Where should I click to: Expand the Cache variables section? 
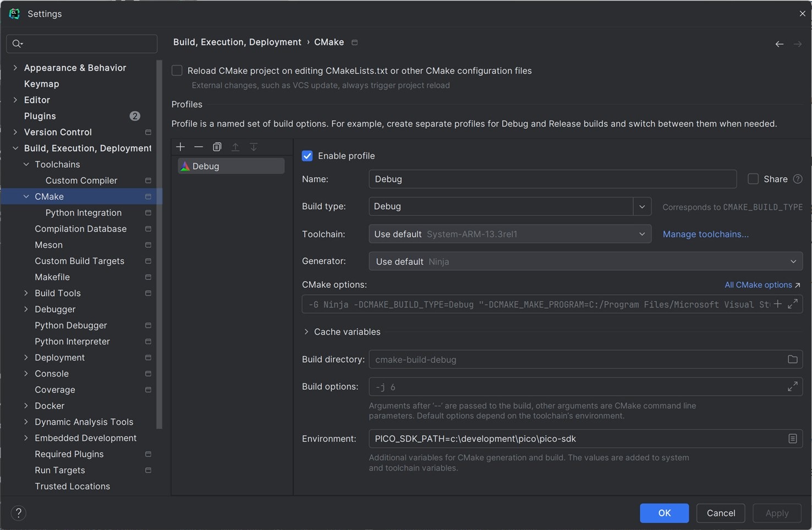point(306,332)
